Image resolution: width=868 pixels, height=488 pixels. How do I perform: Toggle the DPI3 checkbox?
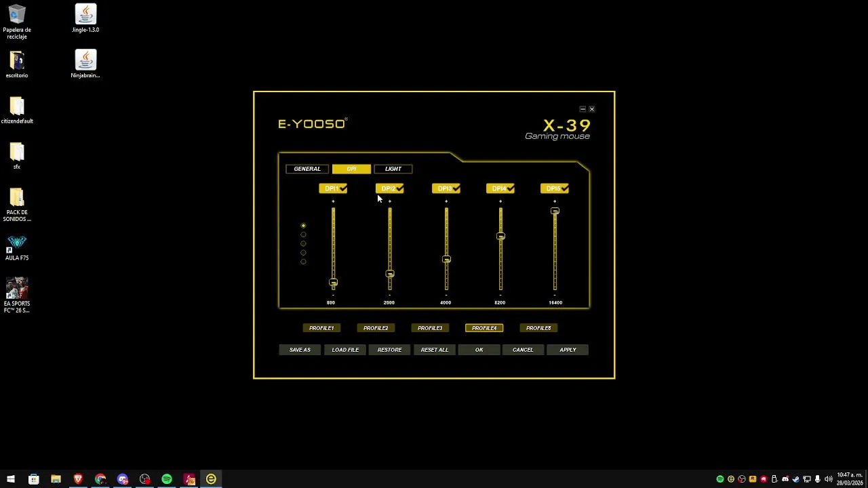coord(446,188)
